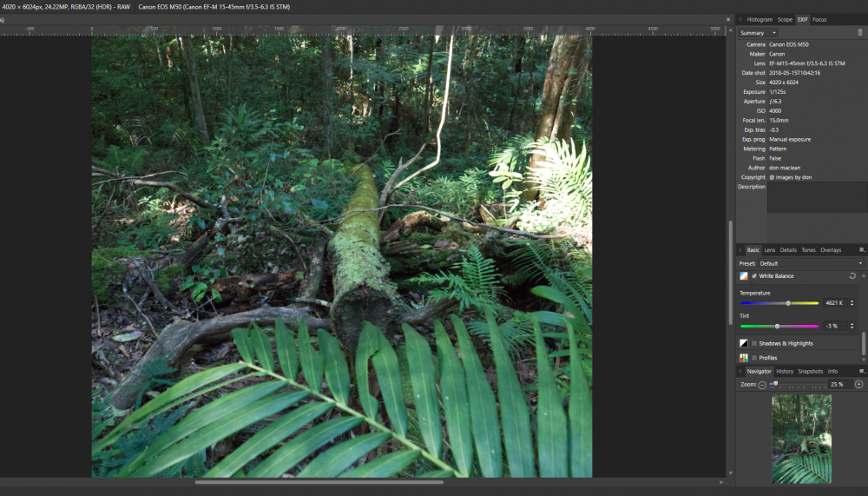Viewport: 868px width, 496px height.
Task: Close the document tab with the X
Action: click(728, 19)
